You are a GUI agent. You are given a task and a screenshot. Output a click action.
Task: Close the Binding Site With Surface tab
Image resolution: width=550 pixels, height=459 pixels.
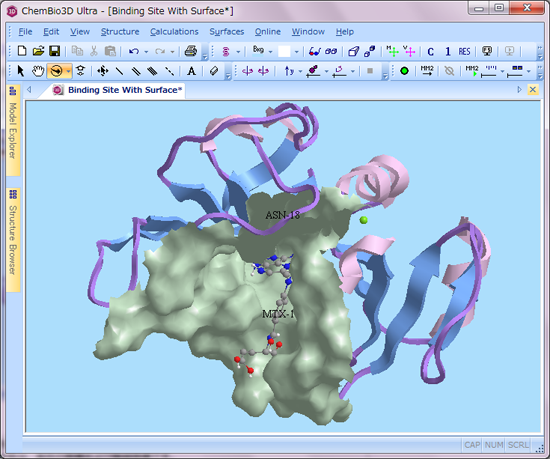coord(532,90)
